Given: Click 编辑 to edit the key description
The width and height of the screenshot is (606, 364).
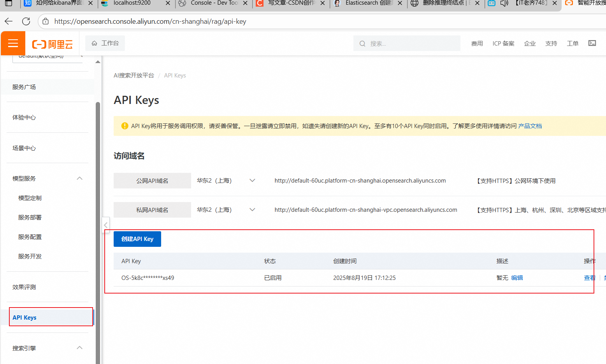Looking at the screenshot, I should (517, 278).
